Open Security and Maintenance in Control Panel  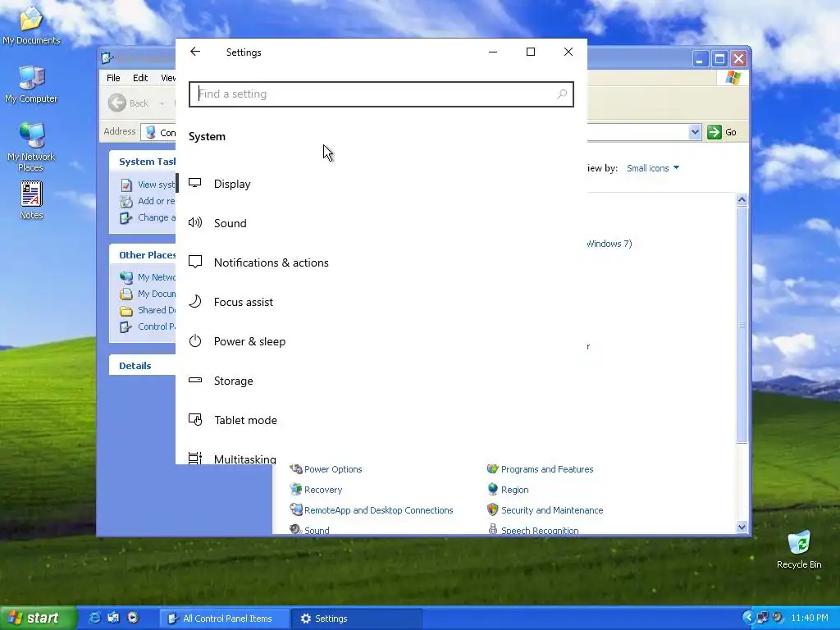pyautogui.click(x=545, y=510)
